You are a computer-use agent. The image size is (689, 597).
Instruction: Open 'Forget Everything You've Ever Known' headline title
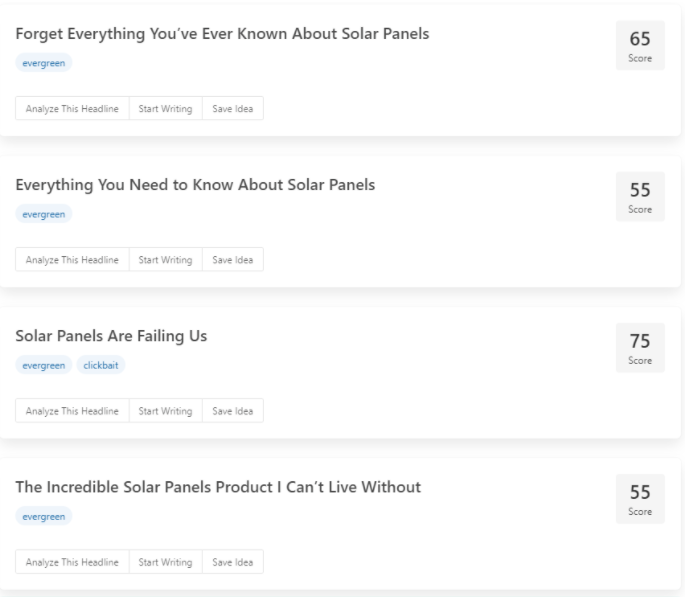[x=222, y=34]
